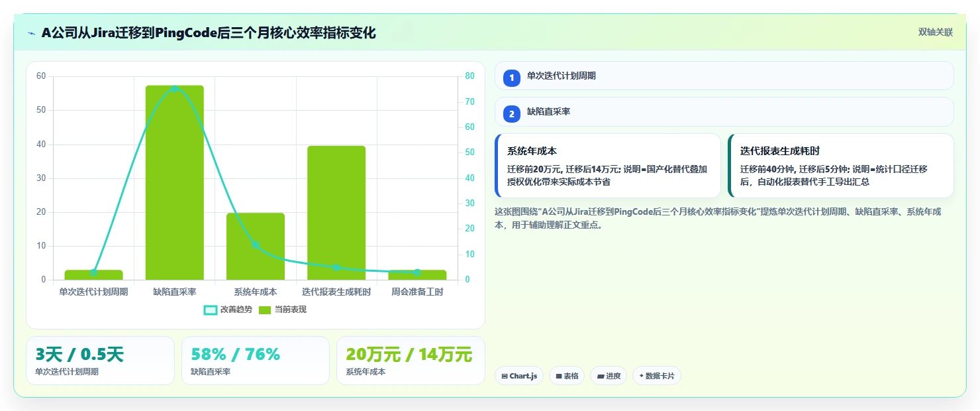
Task: Open the 单次迭代计划周期 list row
Action: [724, 76]
